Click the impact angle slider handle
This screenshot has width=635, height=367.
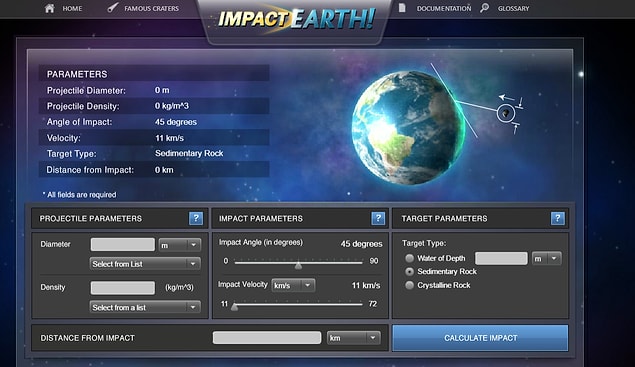coord(298,265)
